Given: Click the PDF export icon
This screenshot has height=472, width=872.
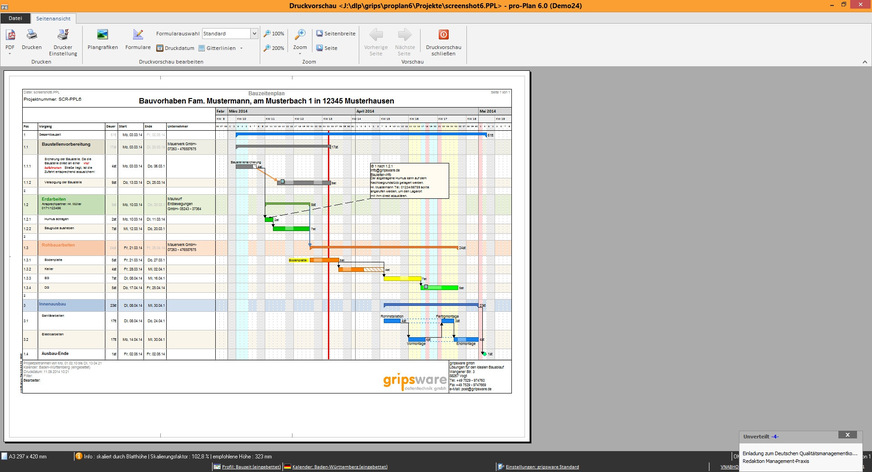Looking at the screenshot, I should pyautogui.click(x=10, y=34).
